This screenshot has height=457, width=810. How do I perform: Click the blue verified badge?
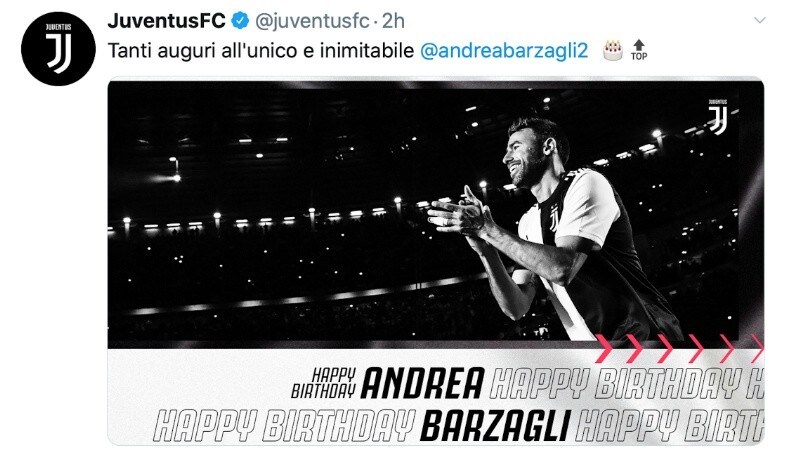point(240,21)
